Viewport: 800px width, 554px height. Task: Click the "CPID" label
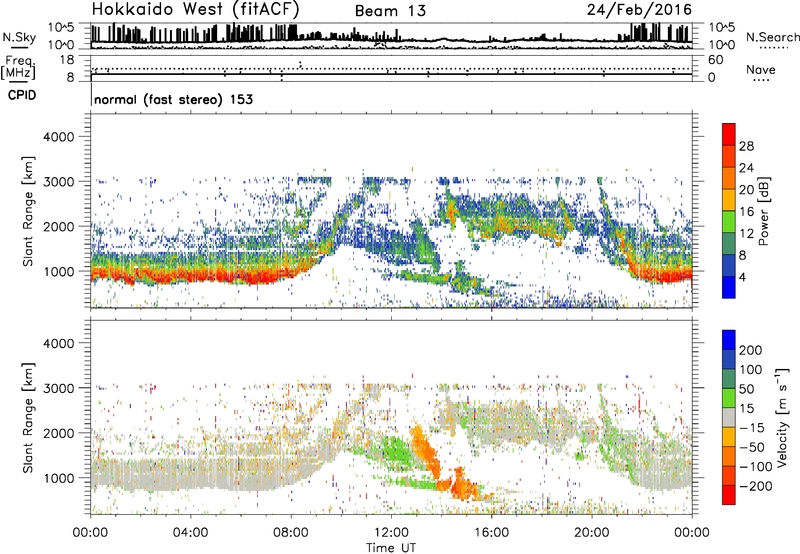[x=22, y=95]
